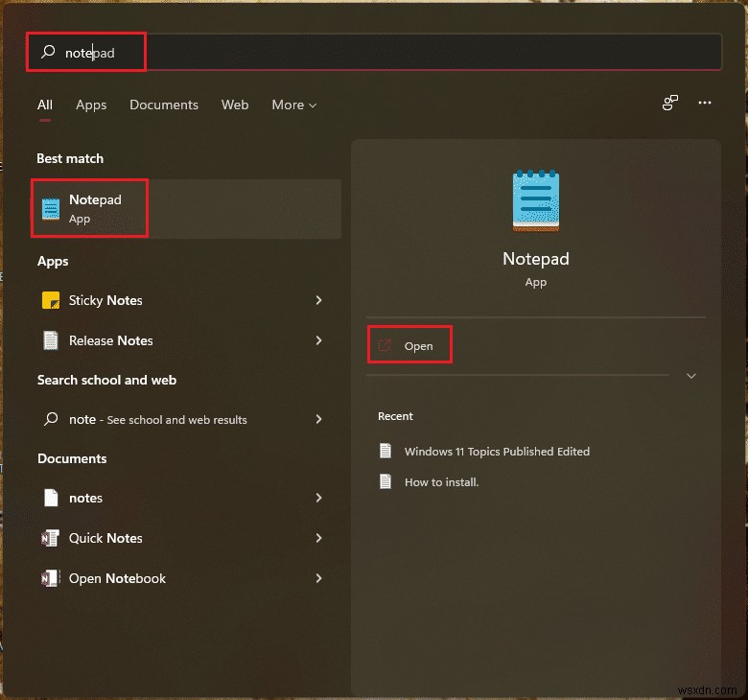Screen dimensions: 748x700
Task: Click the Open Notebook OneNote icon
Action: [51, 578]
